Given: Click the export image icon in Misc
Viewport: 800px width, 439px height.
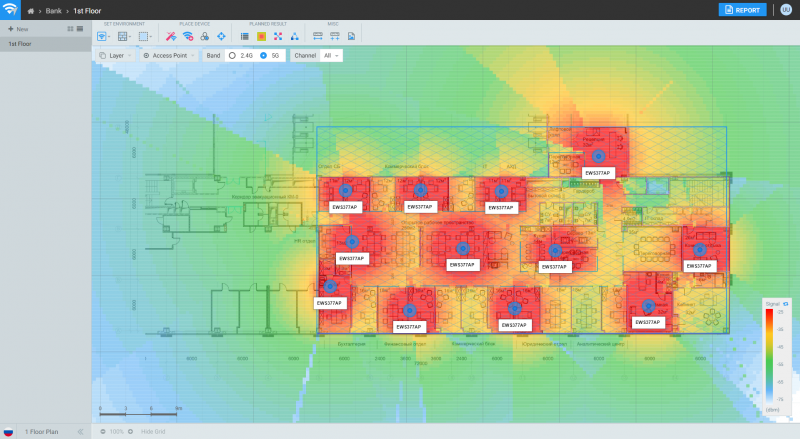Looking at the screenshot, I should coord(351,36).
